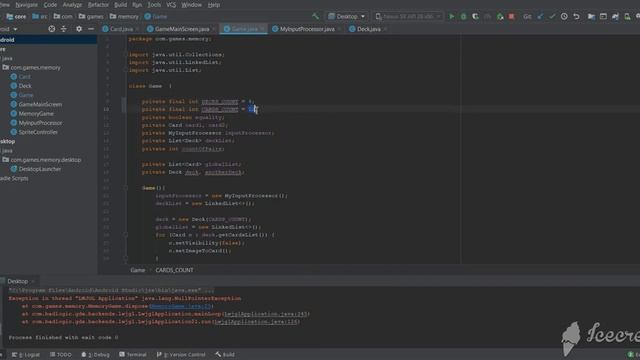The width and height of the screenshot is (640, 360).
Task: Run the app with the green play icon
Action: (451, 17)
